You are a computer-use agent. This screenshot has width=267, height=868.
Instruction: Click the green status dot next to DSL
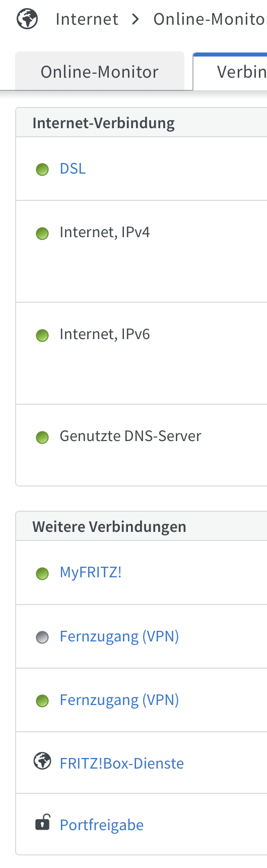click(x=42, y=170)
